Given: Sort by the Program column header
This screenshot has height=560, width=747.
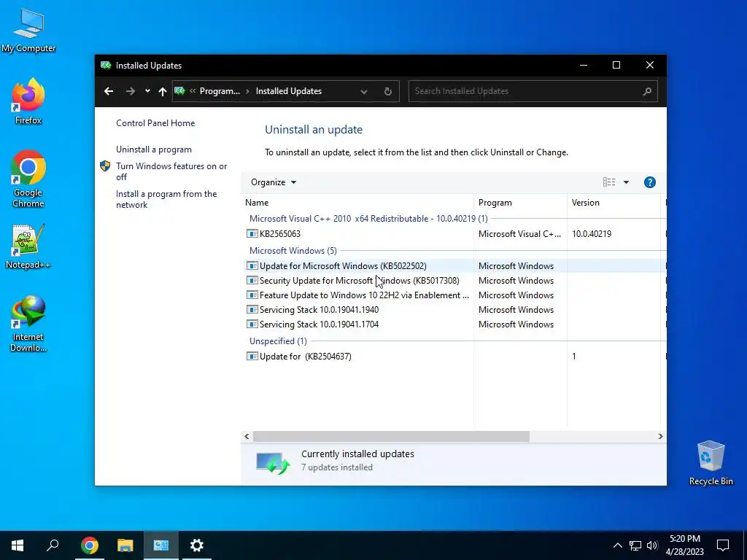Looking at the screenshot, I should pos(520,203).
